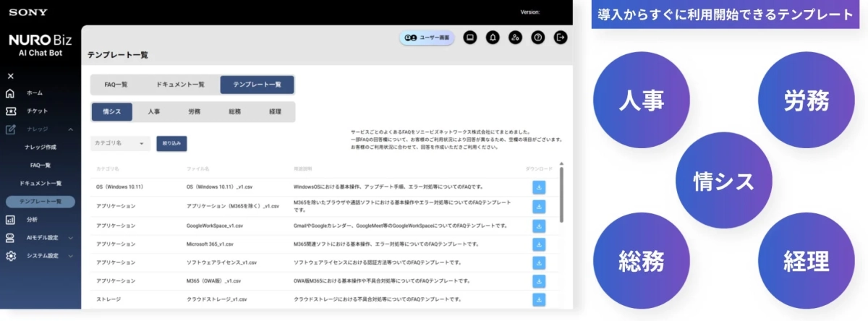Download ソフトウェアライセンス_v1.csv template
Viewport: 868px width, 321px height.
click(x=539, y=262)
